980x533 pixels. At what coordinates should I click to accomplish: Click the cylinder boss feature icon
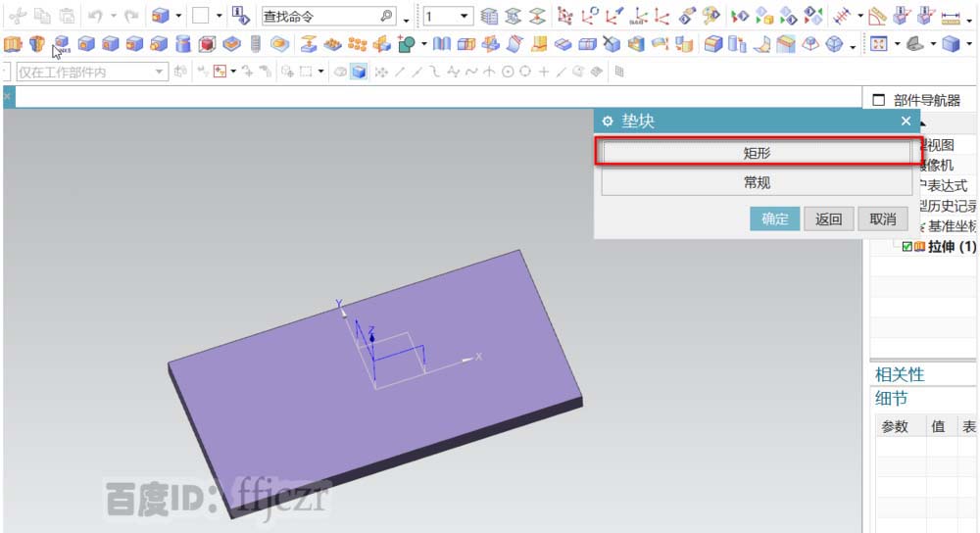[x=183, y=44]
